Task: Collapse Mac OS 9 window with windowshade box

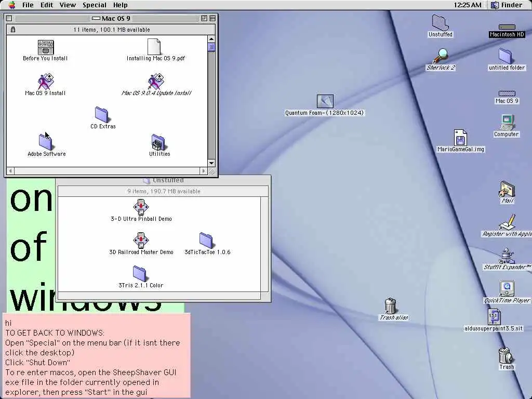Action: 212,18
